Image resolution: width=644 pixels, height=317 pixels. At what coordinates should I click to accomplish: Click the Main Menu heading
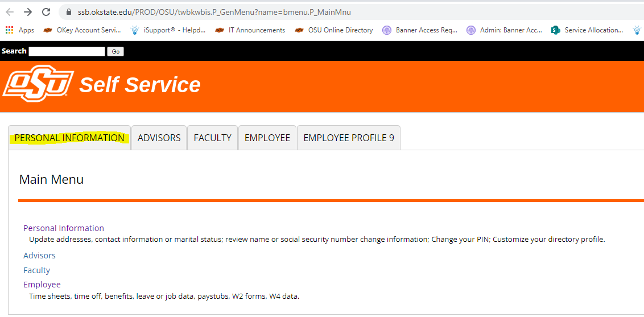(51, 179)
